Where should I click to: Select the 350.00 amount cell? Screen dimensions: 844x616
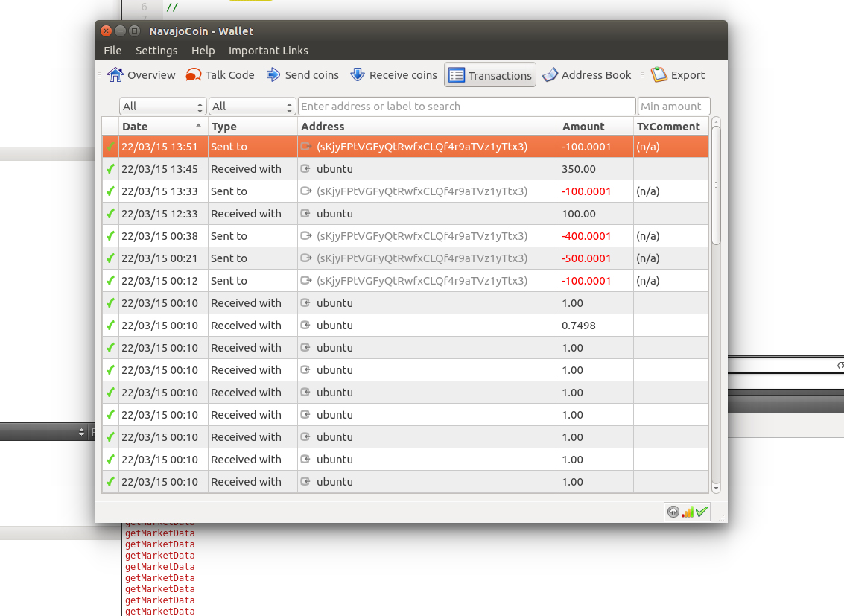pyautogui.click(x=597, y=169)
